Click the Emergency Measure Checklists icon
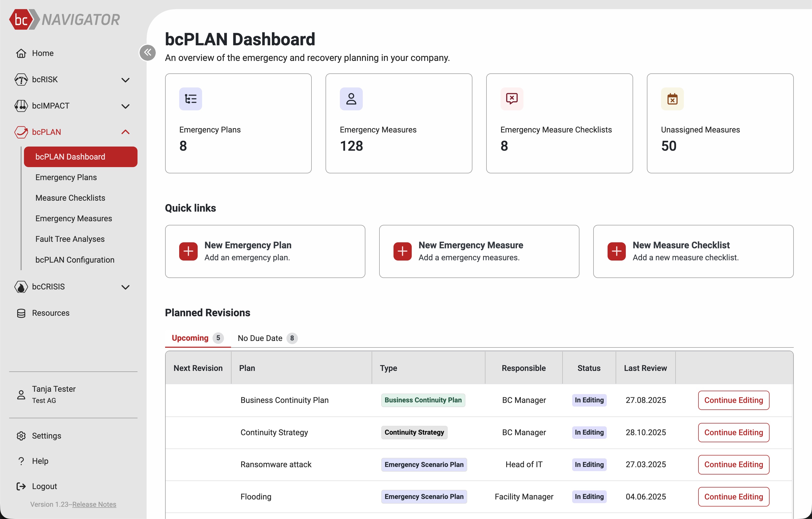812x519 pixels. click(511, 99)
